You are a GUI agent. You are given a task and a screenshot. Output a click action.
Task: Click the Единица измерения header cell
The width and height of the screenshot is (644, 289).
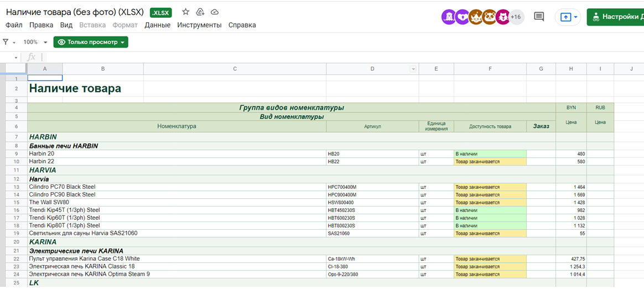436,126
